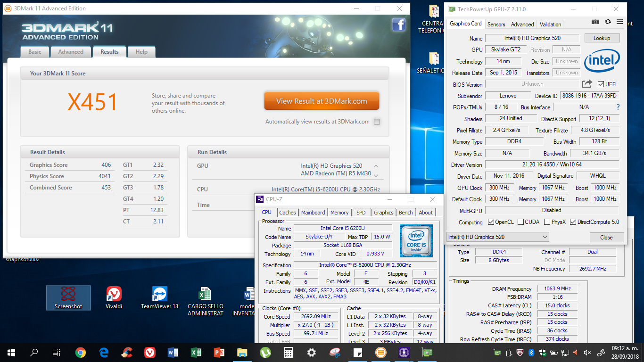Screen dimensions: 644x362
Task: Open the Validation tab in GPU-Z
Action: [551, 24]
